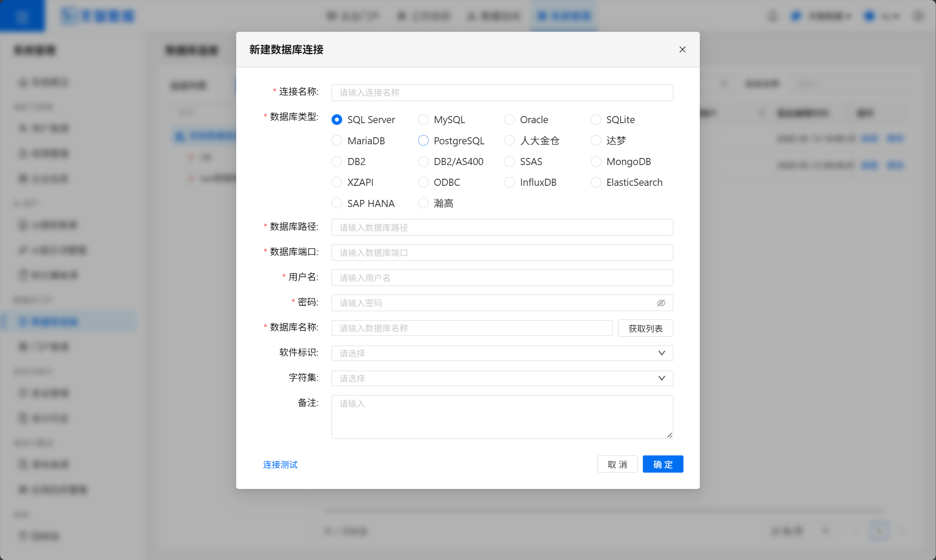Toggle password visibility eye icon
Screen dimensions: 936x560
[661, 303]
